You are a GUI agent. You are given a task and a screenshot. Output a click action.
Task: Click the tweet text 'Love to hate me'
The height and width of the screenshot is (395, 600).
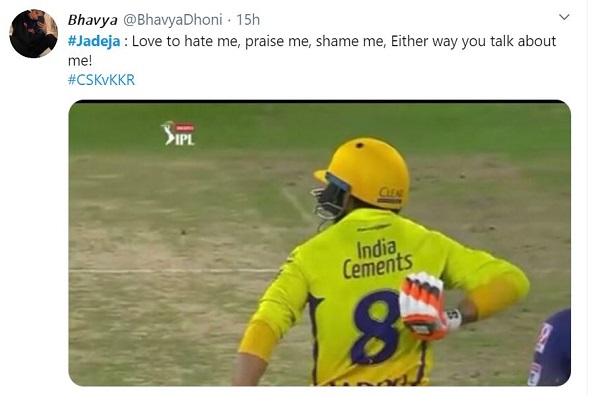coord(173,41)
